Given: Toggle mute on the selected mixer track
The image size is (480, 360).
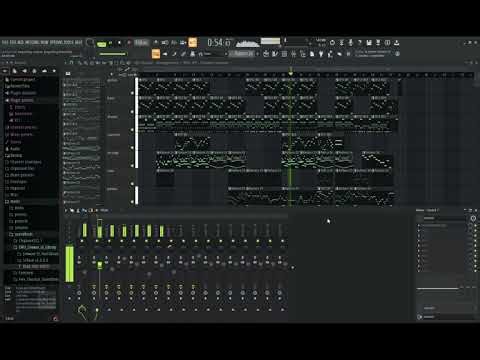Looking at the screenshot, I should click(x=97, y=241).
